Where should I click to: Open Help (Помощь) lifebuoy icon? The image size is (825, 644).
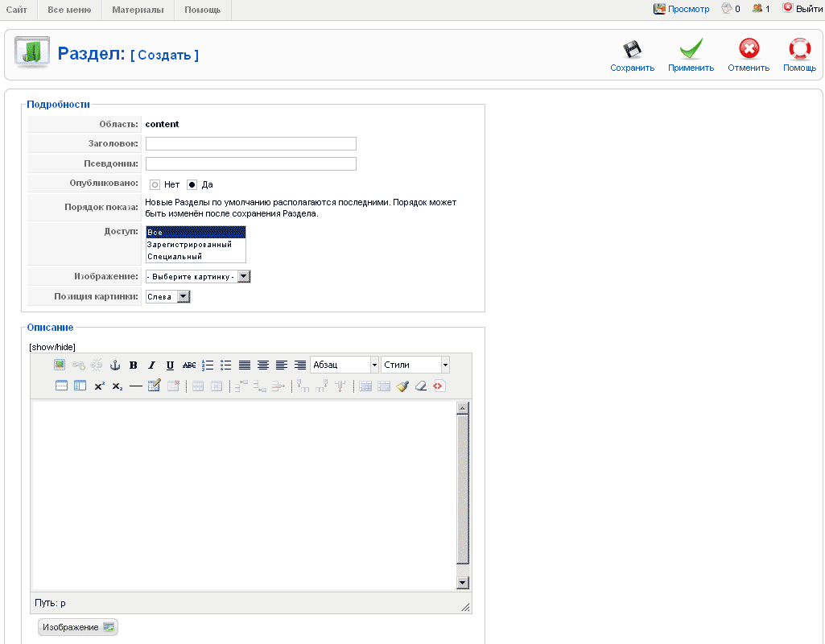pos(799,50)
